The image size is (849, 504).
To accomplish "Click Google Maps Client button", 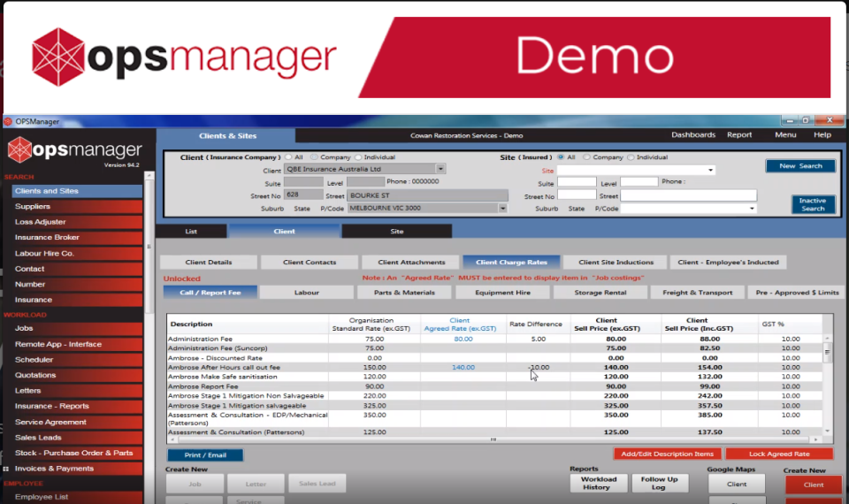I will (737, 484).
